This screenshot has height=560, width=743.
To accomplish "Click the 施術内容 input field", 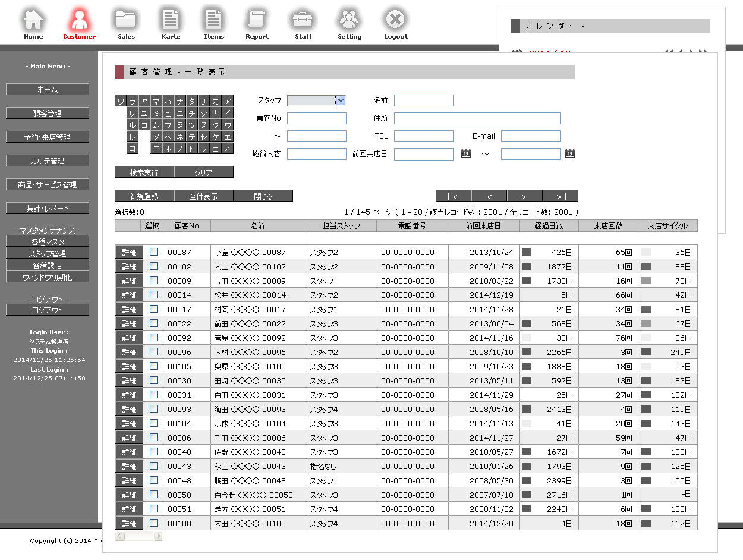I will [317, 154].
